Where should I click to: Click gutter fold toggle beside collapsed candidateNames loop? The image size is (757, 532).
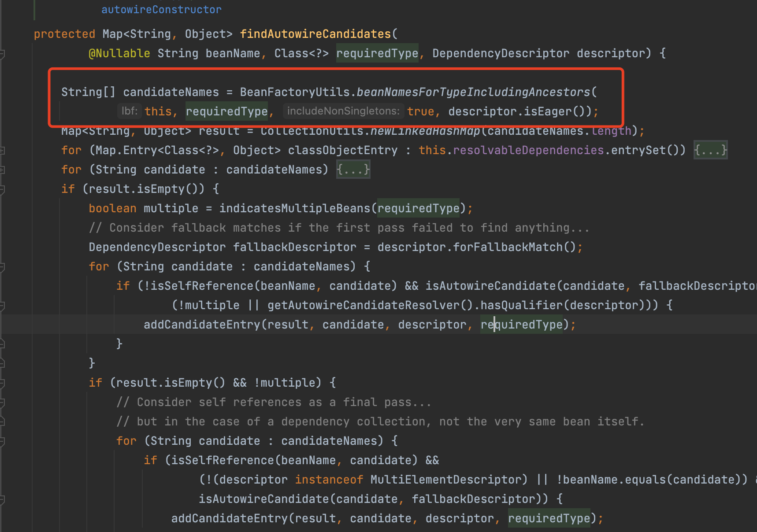tap(2, 170)
